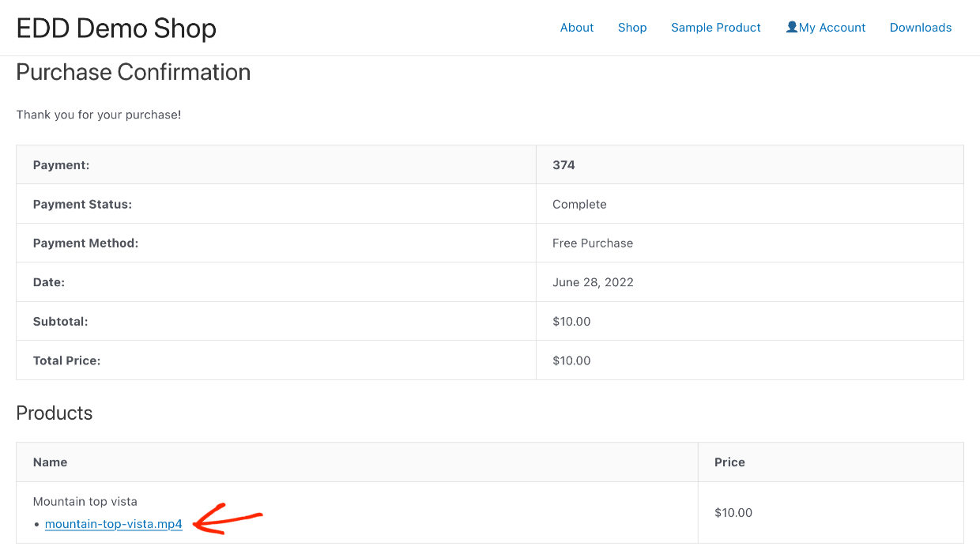Click the Free Purchase payment method

(593, 243)
